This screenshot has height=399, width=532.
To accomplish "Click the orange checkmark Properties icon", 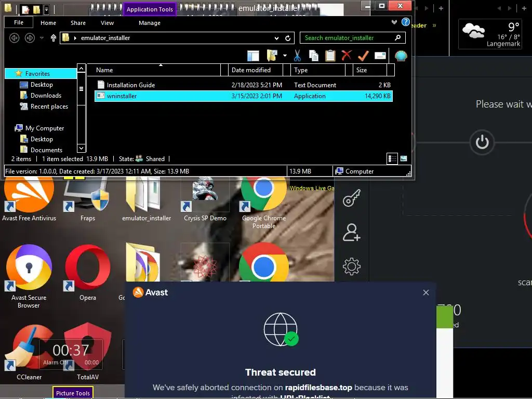I will click(363, 55).
